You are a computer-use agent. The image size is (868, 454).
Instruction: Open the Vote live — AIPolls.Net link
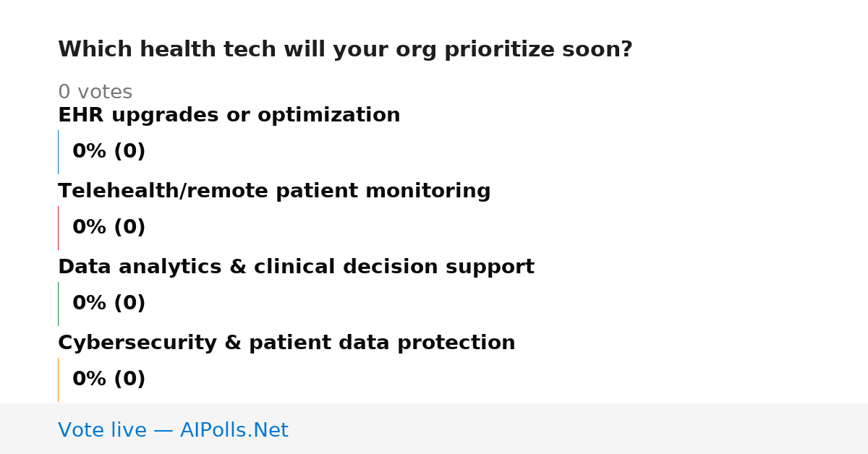[173, 430]
